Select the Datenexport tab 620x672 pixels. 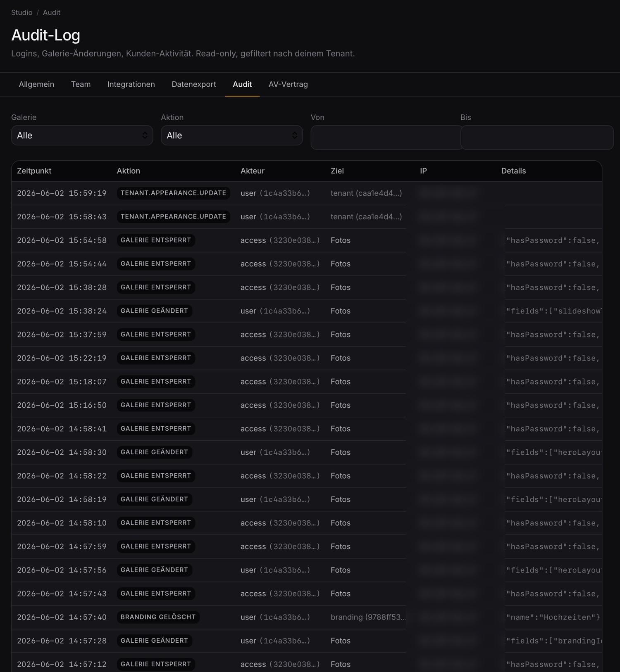pyautogui.click(x=194, y=84)
